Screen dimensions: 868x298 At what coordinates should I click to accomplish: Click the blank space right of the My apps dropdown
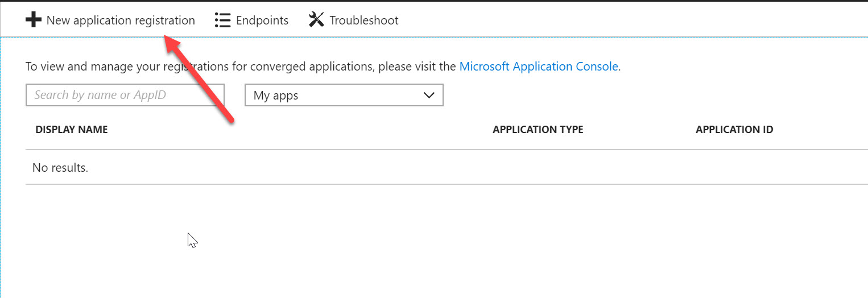[626, 96]
